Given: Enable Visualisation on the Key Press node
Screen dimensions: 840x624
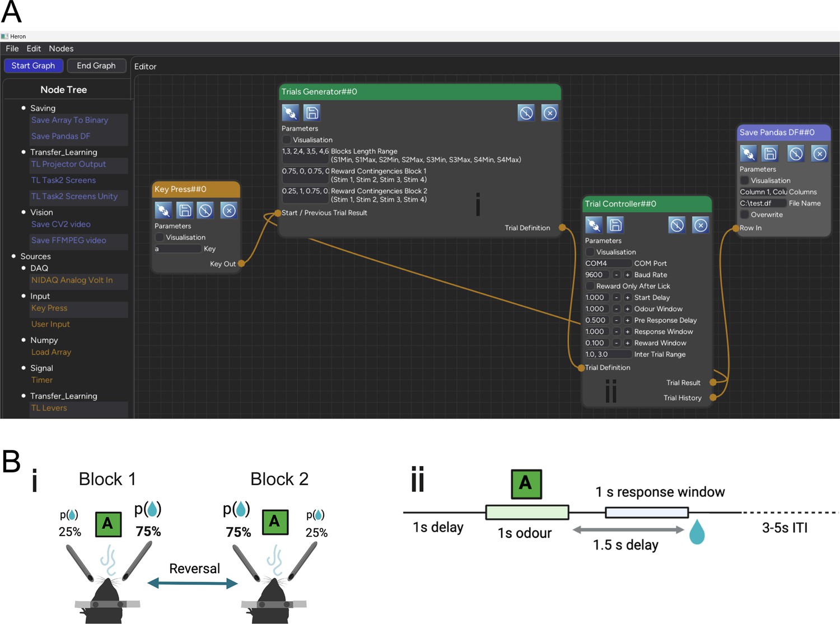Looking at the screenshot, I should pyautogui.click(x=160, y=237).
